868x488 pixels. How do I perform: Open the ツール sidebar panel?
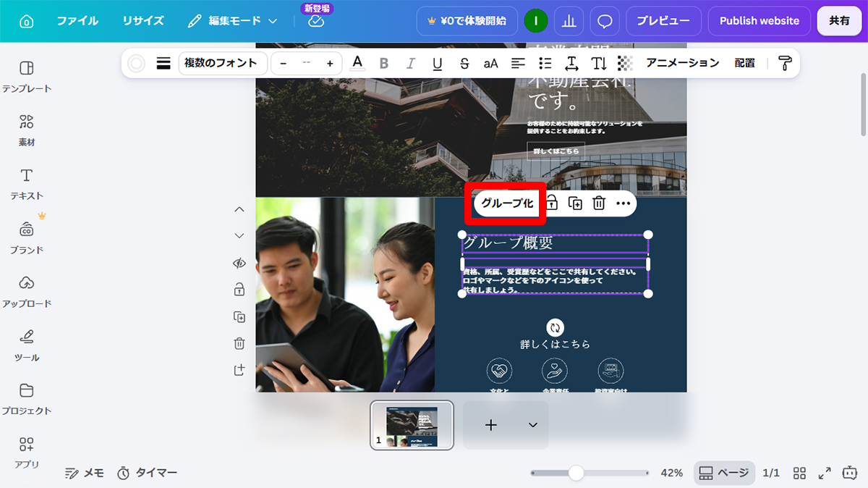click(x=27, y=345)
